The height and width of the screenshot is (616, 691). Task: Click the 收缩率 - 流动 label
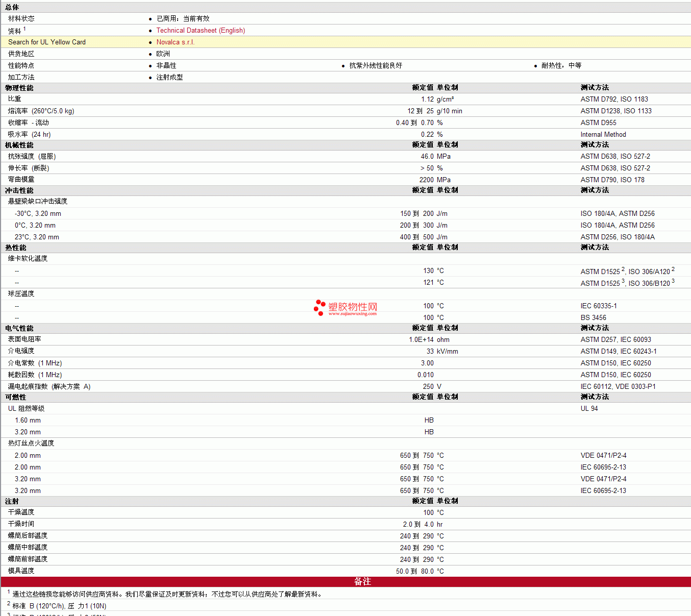click(x=28, y=122)
